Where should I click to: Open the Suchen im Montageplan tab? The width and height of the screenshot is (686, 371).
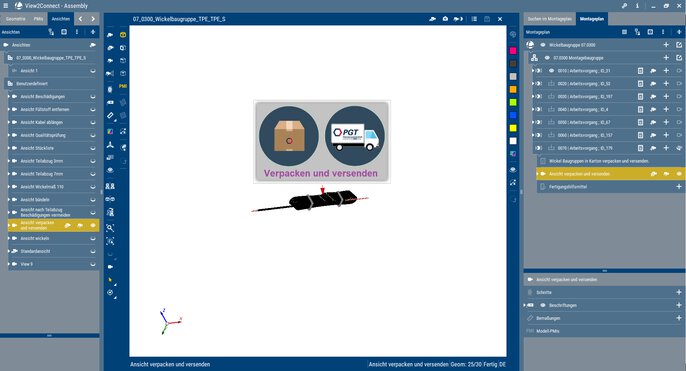coord(550,19)
